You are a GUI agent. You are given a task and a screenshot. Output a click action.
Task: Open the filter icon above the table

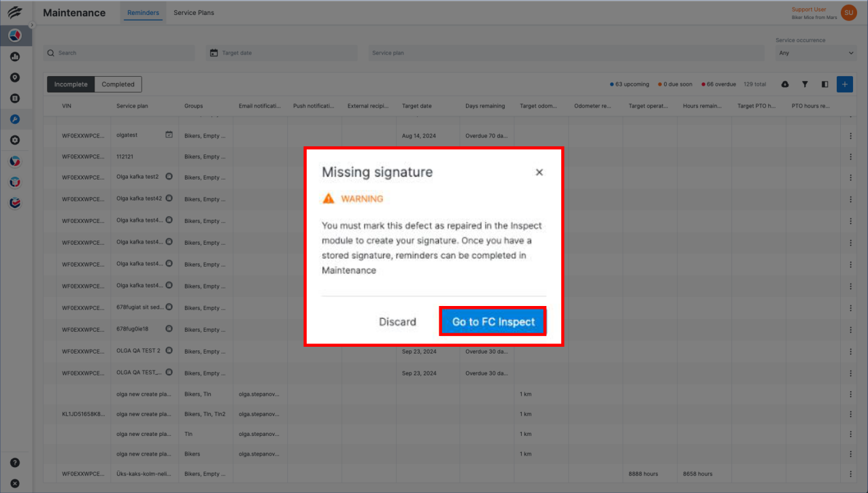point(805,84)
